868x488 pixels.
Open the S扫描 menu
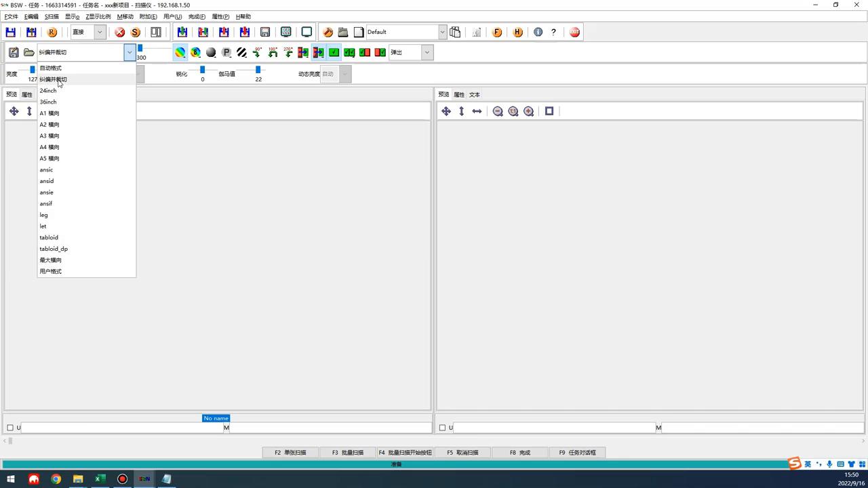[x=52, y=16]
